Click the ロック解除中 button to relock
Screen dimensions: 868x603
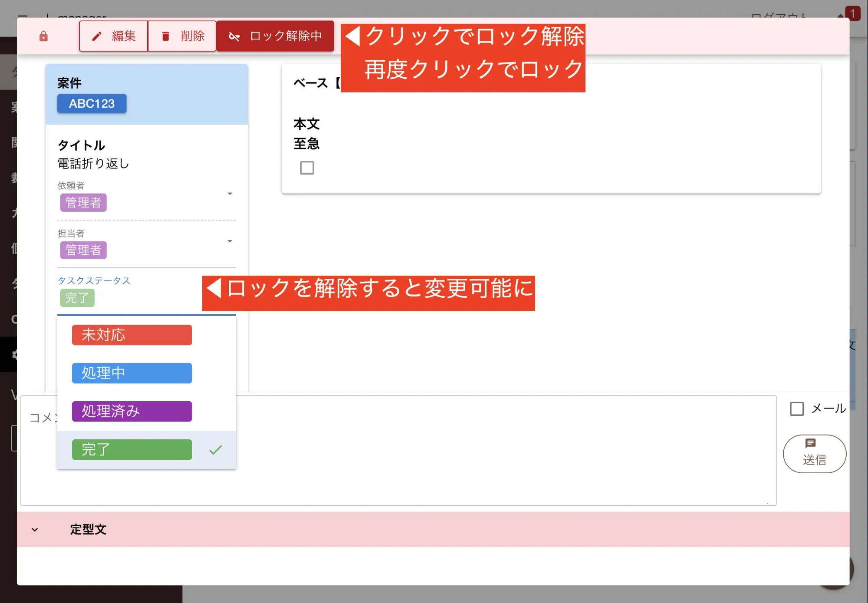pyautogui.click(x=275, y=36)
